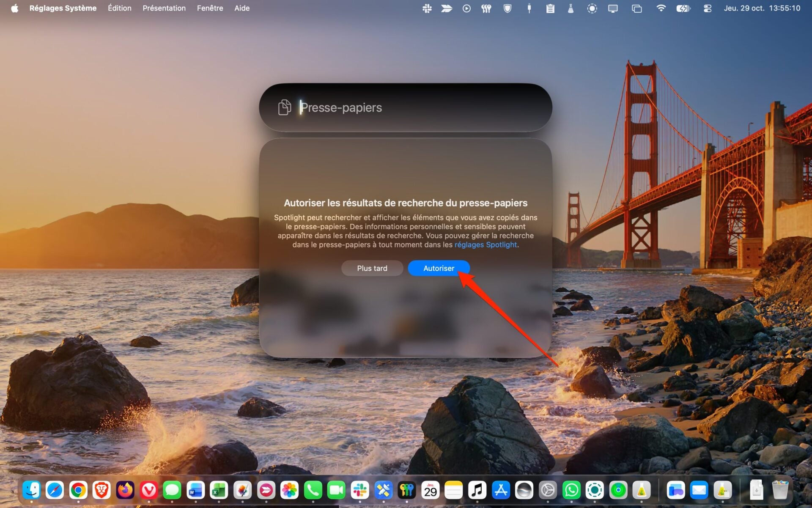Open the Downloads stack in Dock
This screenshot has height=508, width=812.
pyautogui.click(x=757, y=490)
